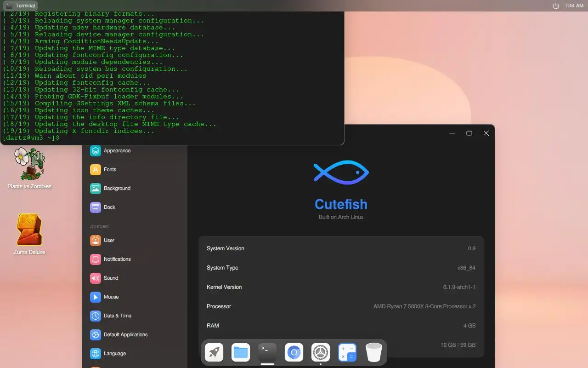Click the Cutefish title text
The image size is (588, 368).
pos(341,204)
